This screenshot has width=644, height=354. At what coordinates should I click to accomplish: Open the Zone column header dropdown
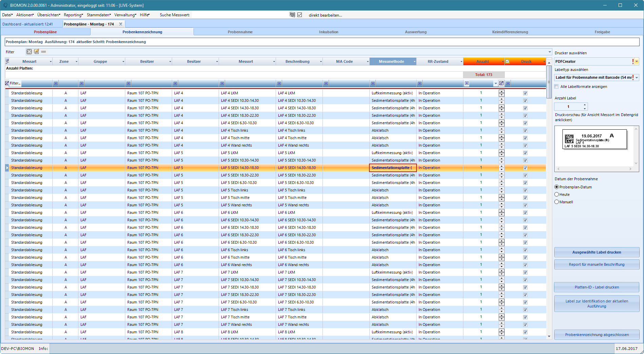(x=77, y=61)
